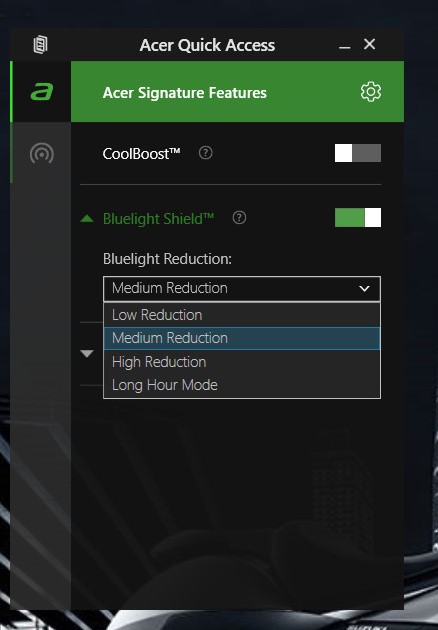The height and width of the screenshot is (630, 438).
Task: Click the CoolBoost feature label
Action: pos(141,153)
